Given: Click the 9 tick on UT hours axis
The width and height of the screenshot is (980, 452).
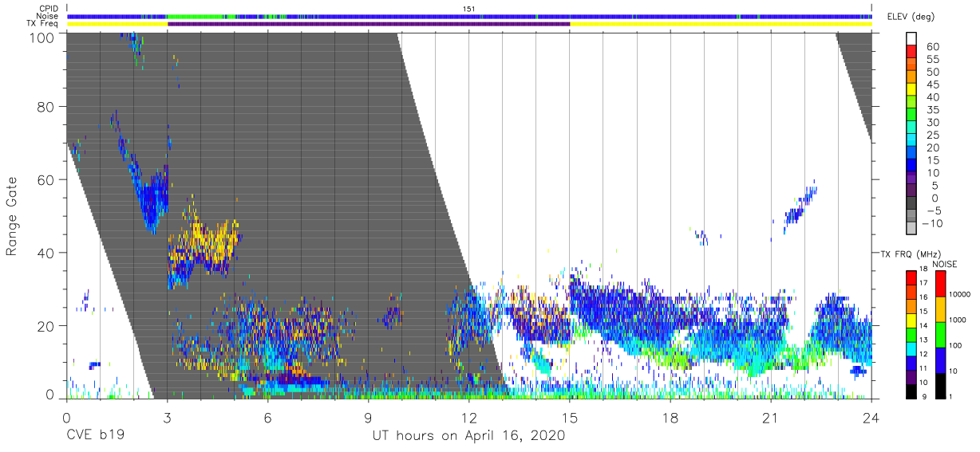Looking at the screenshot, I should [x=369, y=417].
